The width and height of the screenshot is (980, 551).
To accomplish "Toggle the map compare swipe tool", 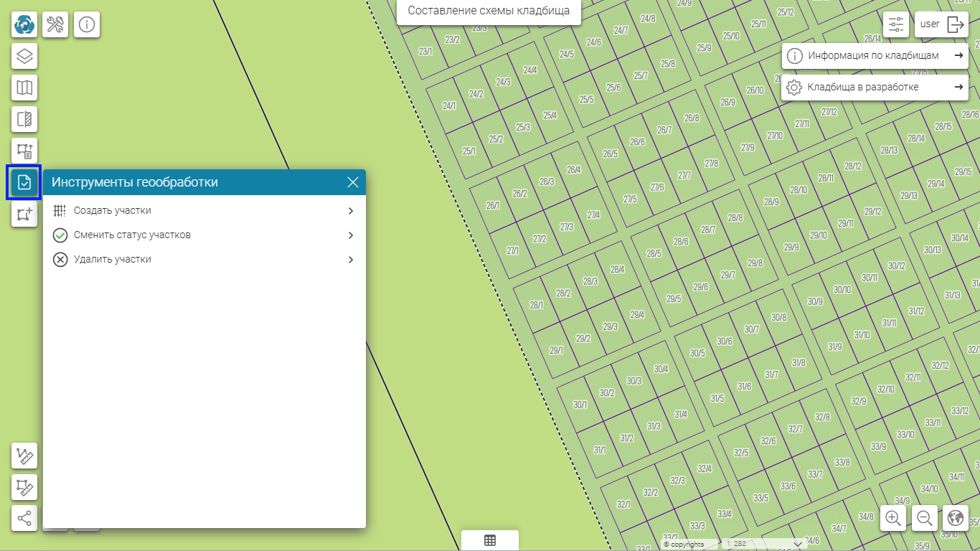I will pyautogui.click(x=24, y=119).
